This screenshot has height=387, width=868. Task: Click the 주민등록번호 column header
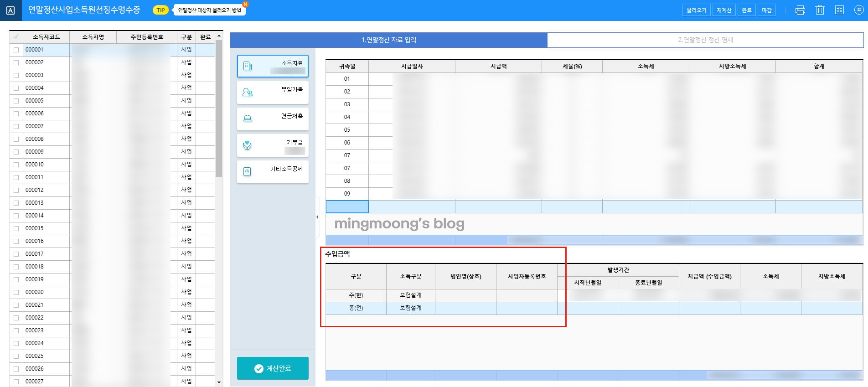tap(147, 37)
